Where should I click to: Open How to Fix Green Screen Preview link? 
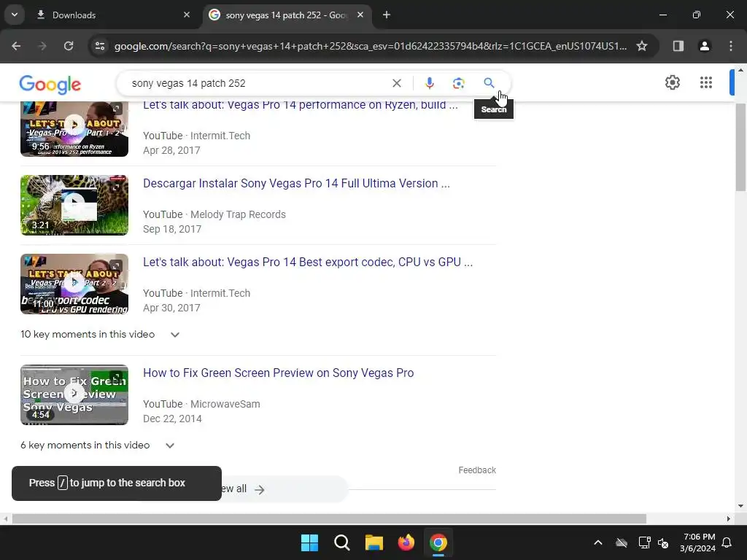click(278, 373)
